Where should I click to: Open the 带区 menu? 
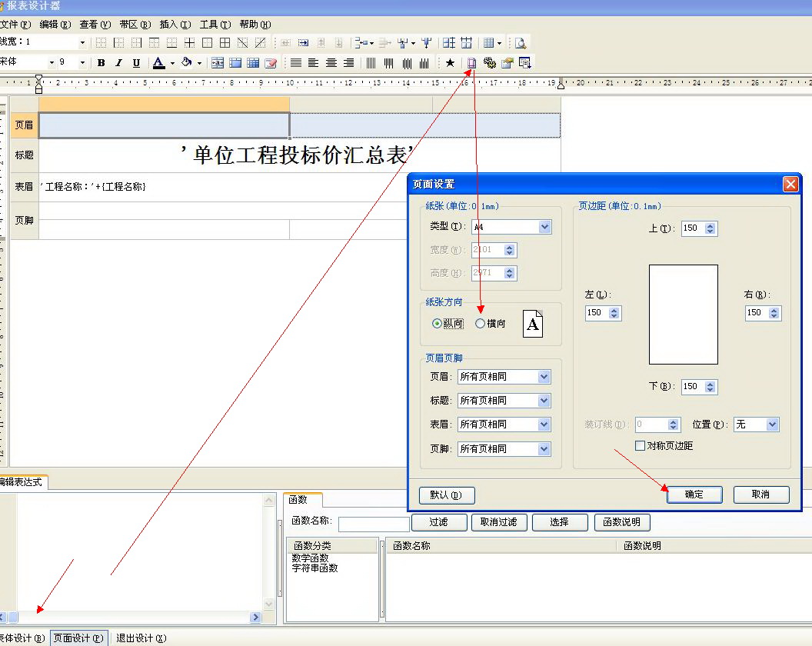(135, 25)
